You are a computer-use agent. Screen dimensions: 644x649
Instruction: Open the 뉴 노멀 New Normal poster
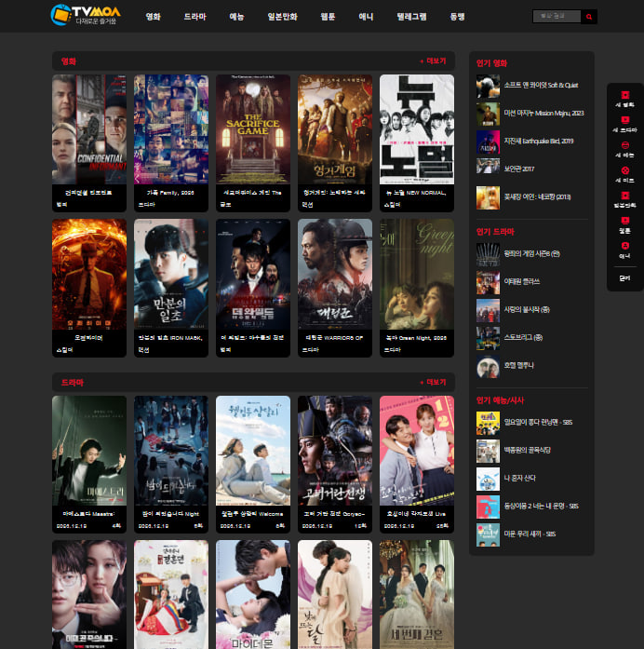coord(417,129)
